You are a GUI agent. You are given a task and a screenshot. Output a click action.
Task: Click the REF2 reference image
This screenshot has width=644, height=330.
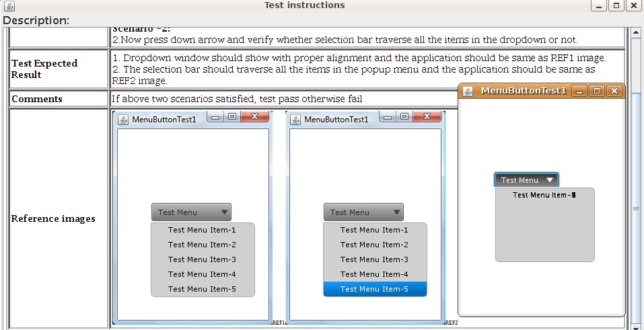[365, 218]
